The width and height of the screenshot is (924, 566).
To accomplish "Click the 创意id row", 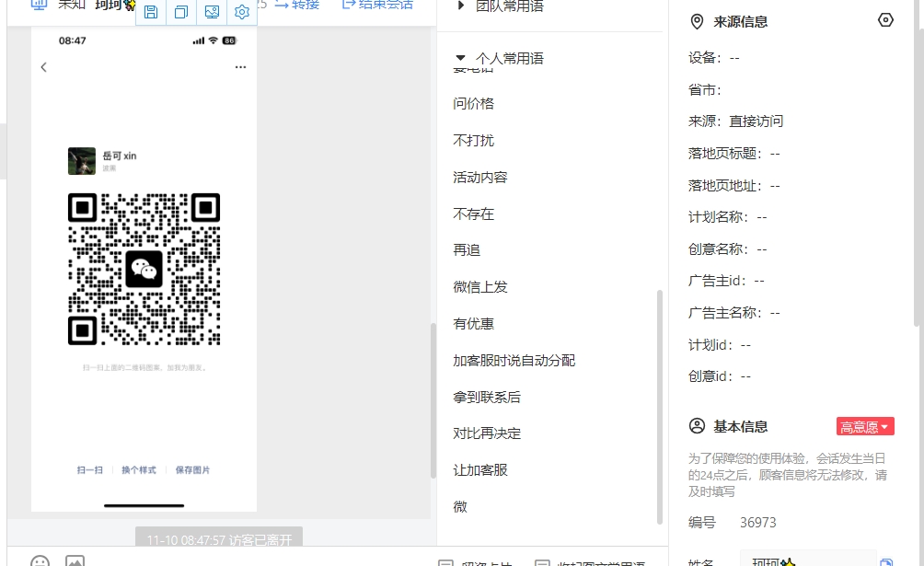I will click(720, 376).
